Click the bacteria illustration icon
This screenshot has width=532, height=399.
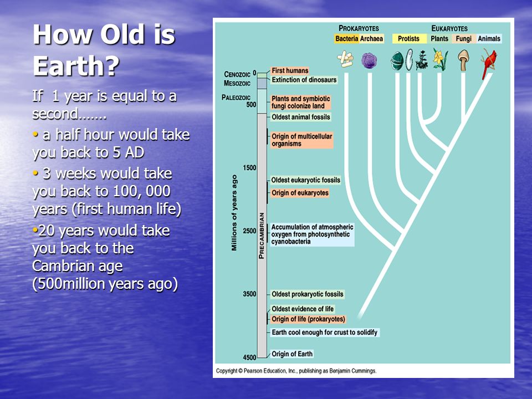pyautogui.click(x=345, y=59)
